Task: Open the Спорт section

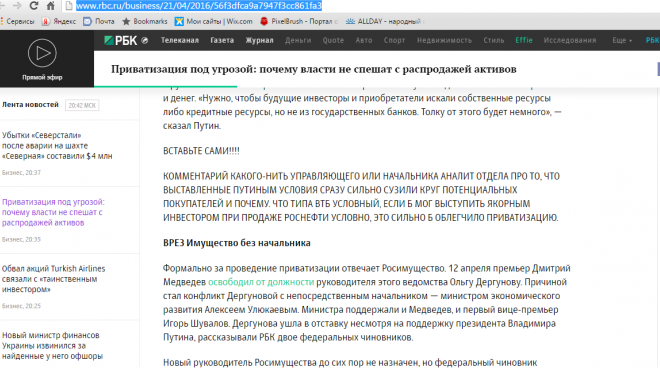Action: point(394,40)
